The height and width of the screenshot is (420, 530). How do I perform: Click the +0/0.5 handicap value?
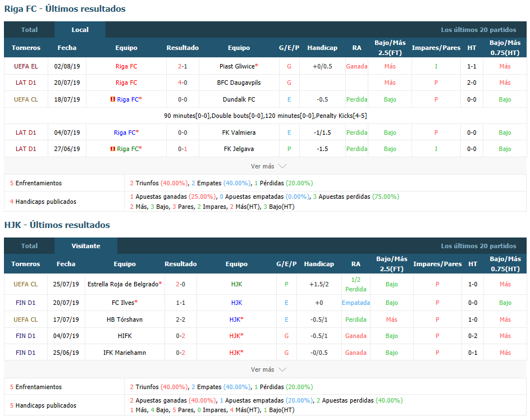pos(322,66)
